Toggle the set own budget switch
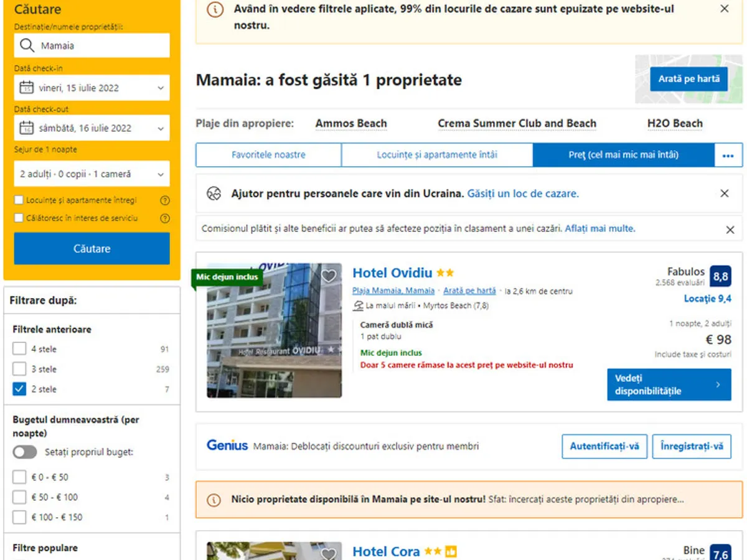Screen dimensions: 747x560 [x=25, y=452]
